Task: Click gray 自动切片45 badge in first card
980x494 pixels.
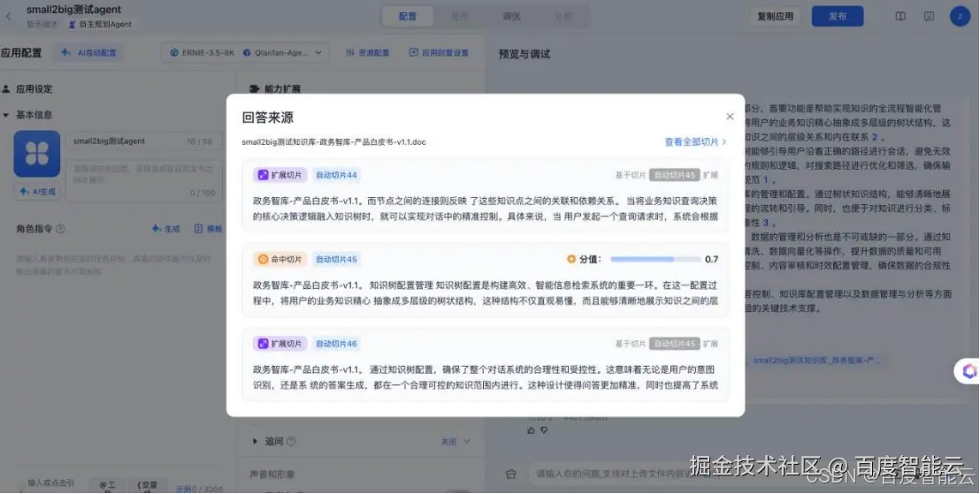Action: click(674, 176)
